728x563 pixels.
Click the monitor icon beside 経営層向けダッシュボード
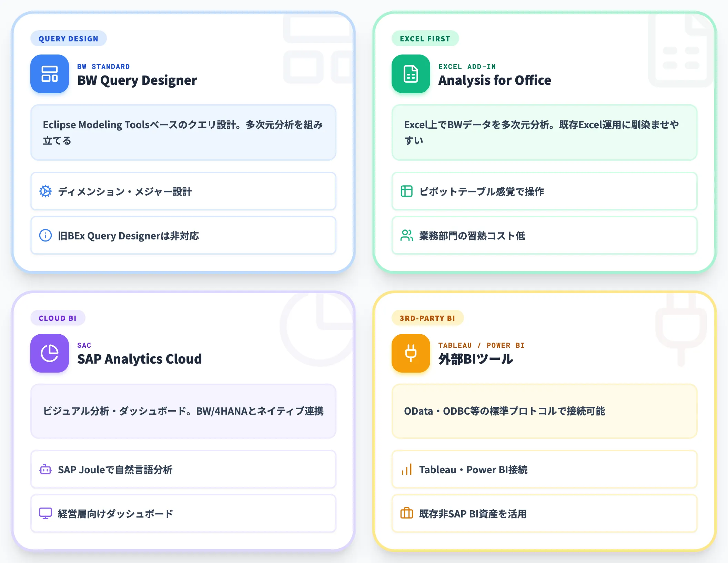coord(45,513)
